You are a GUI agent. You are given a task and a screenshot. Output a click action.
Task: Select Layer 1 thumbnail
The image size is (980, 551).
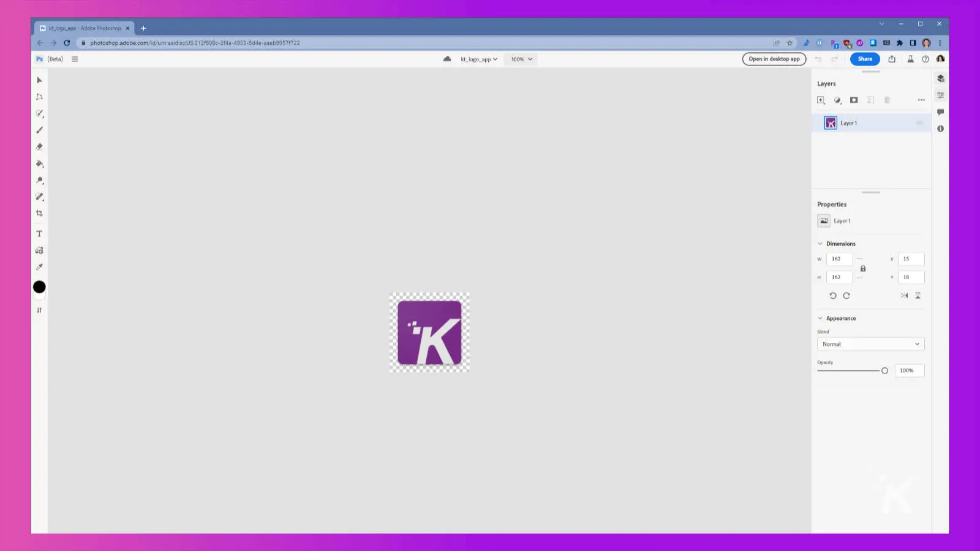point(831,123)
